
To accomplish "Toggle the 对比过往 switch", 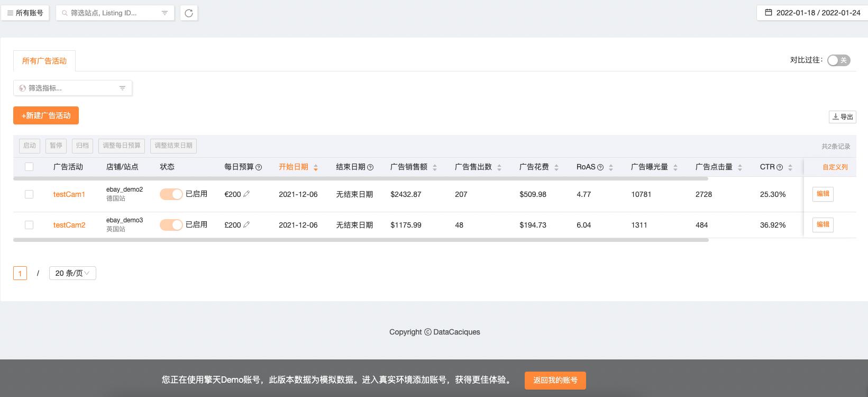I will tap(838, 60).
